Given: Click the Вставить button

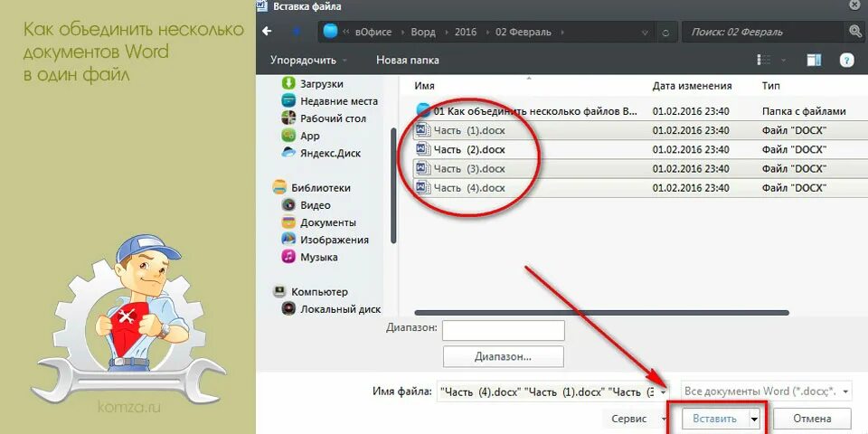Looking at the screenshot, I should point(714,419).
